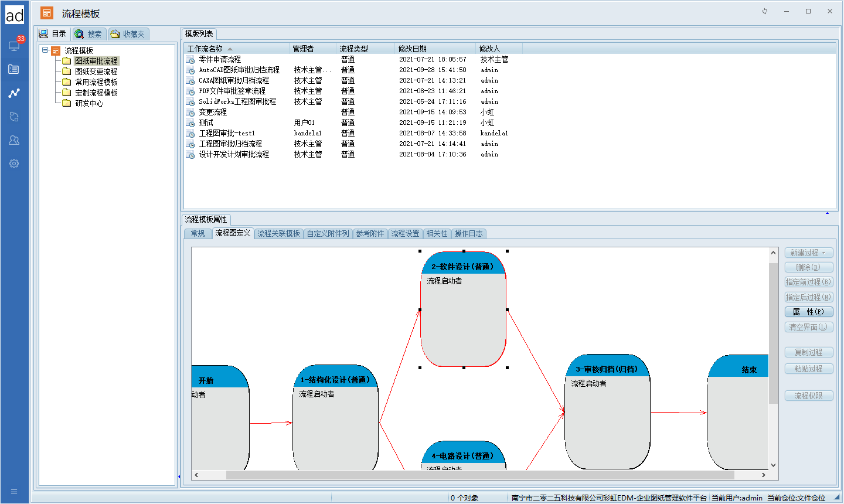This screenshot has width=844, height=504.
Task: Click the orange 流程模板 title icon
Action: click(47, 13)
